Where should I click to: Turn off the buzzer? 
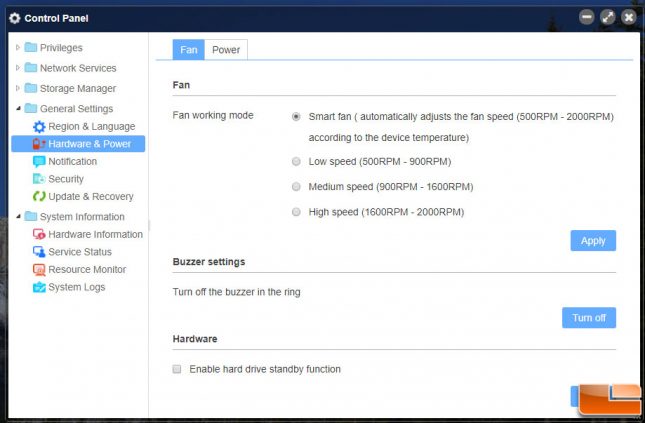[x=589, y=318]
